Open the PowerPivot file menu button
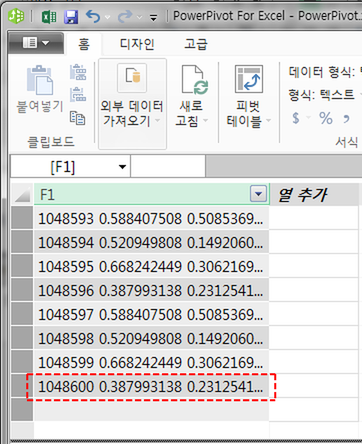Screen dimensions: 362x444 [x=35, y=43]
